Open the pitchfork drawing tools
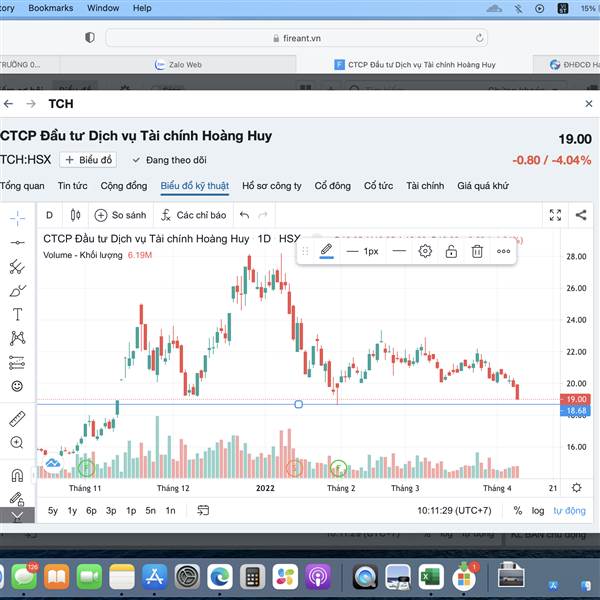The image size is (600, 600). pos(17,267)
